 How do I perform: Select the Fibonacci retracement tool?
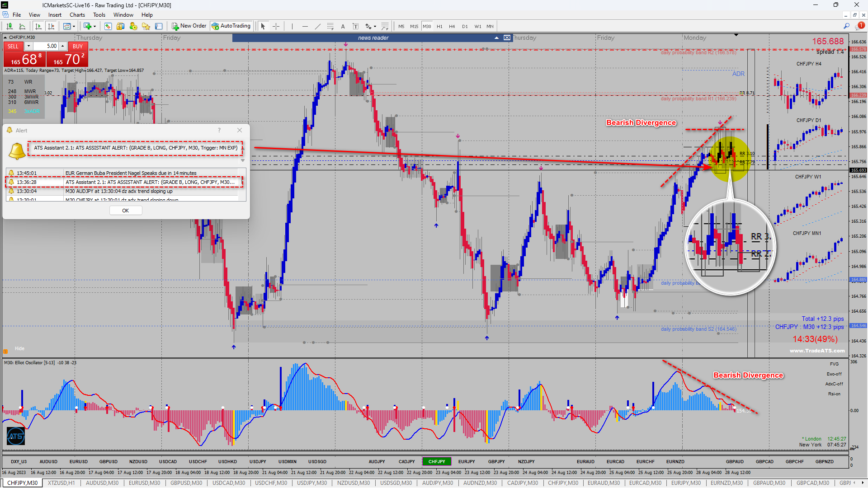[x=330, y=26]
